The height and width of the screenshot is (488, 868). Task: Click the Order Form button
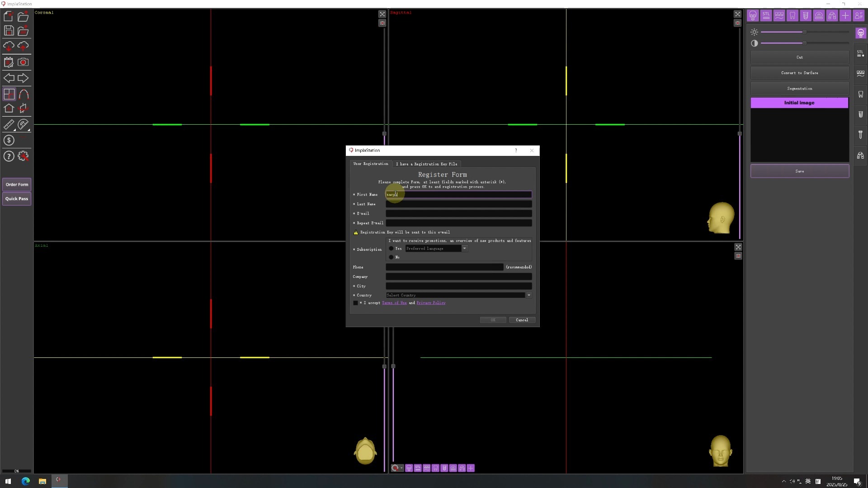[x=17, y=184]
